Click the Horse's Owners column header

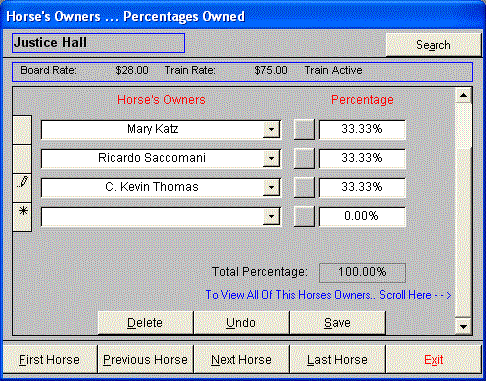[x=161, y=100]
